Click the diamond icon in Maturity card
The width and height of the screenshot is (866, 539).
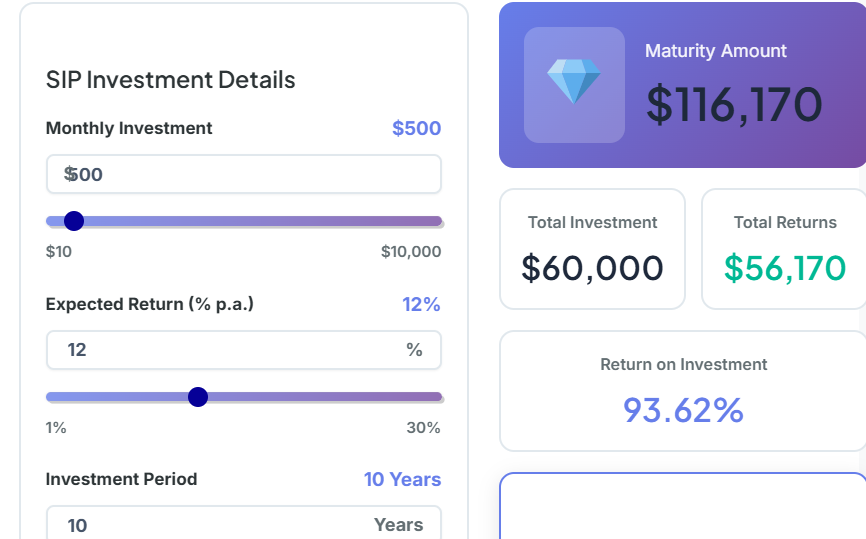pyautogui.click(x=574, y=82)
